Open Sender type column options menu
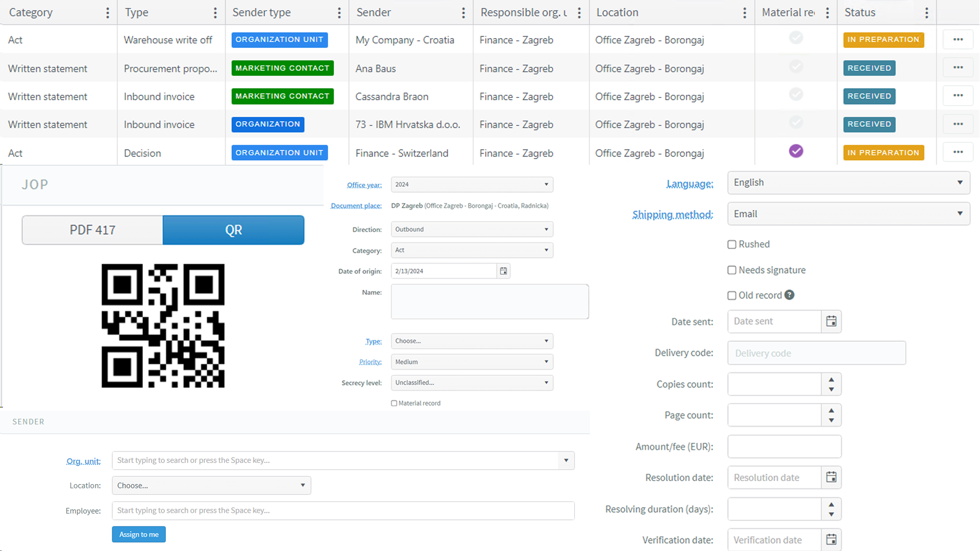This screenshot has height=551, width=980. pyautogui.click(x=339, y=13)
